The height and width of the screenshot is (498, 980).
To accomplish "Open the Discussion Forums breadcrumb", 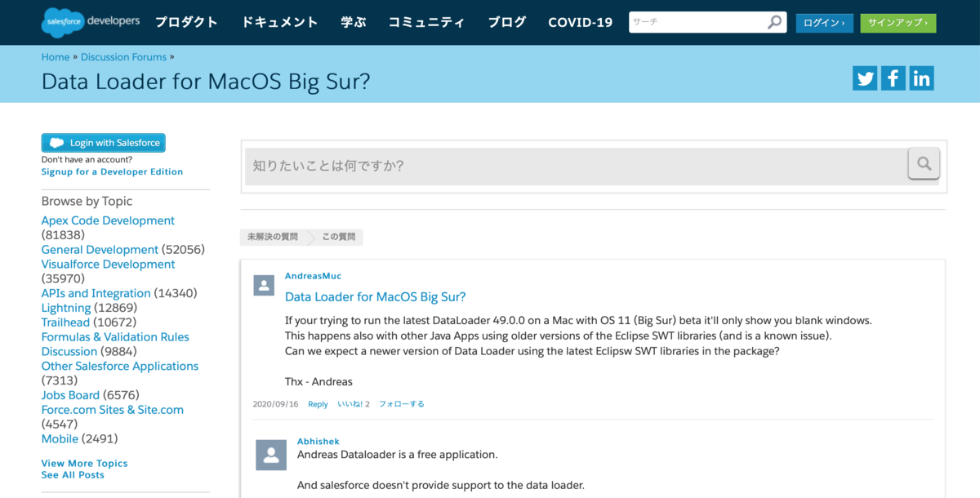I will [123, 56].
